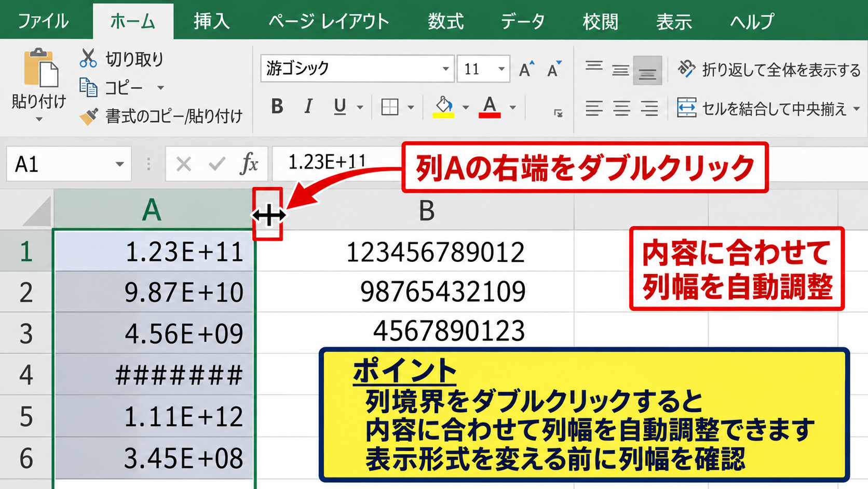Expand the Copy options dropdown arrow

click(161, 88)
